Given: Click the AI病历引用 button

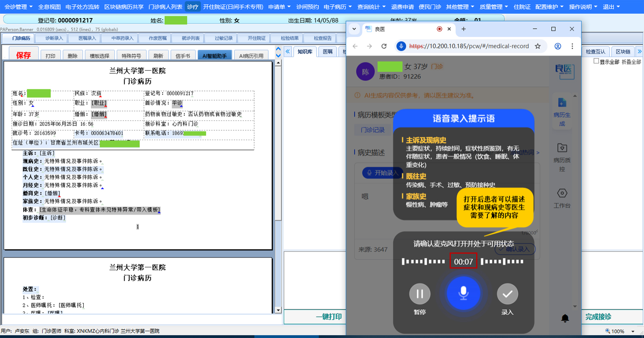Looking at the screenshot, I should [251, 56].
